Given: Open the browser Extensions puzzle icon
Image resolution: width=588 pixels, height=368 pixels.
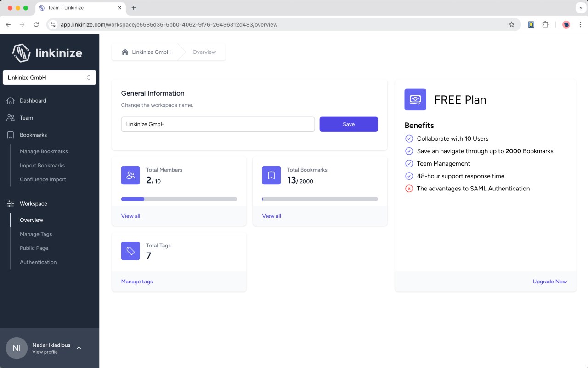Looking at the screenshot, I should 545,25.
